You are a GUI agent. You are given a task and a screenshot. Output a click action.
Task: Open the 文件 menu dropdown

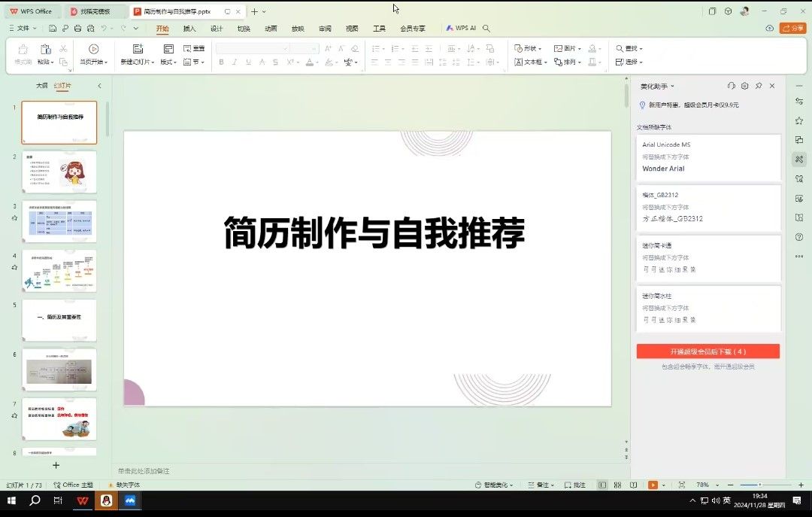click(x=26, y=29)
